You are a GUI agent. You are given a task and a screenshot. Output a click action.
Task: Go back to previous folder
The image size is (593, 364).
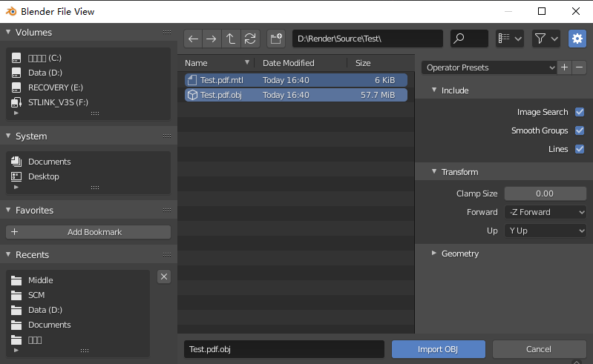tap(193, 39)
